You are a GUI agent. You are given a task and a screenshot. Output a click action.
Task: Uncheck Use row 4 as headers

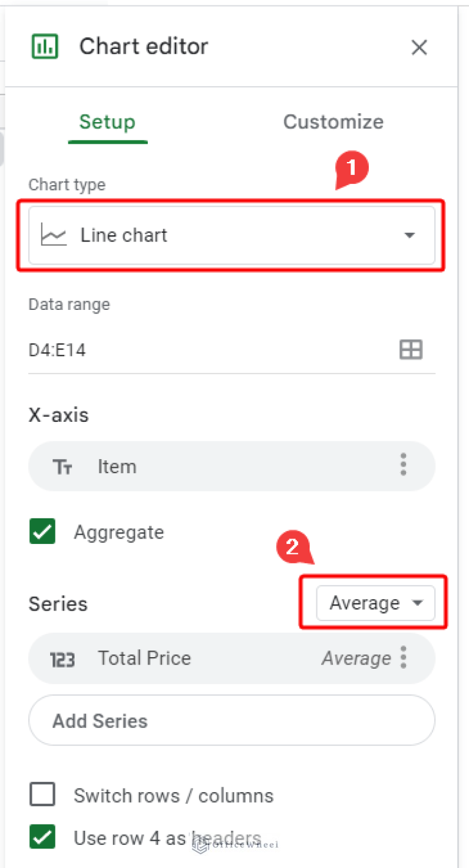coord(43,837)
